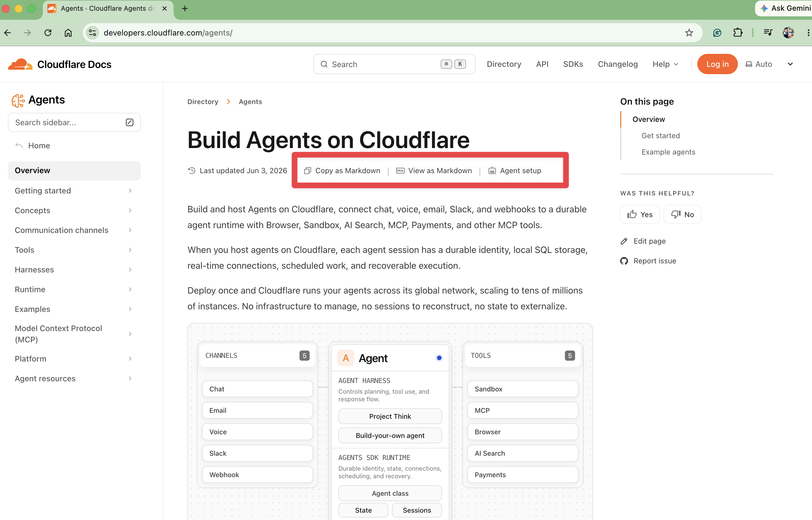
Task: Click the GitHub Report issue icon
Action: point(624,261)
